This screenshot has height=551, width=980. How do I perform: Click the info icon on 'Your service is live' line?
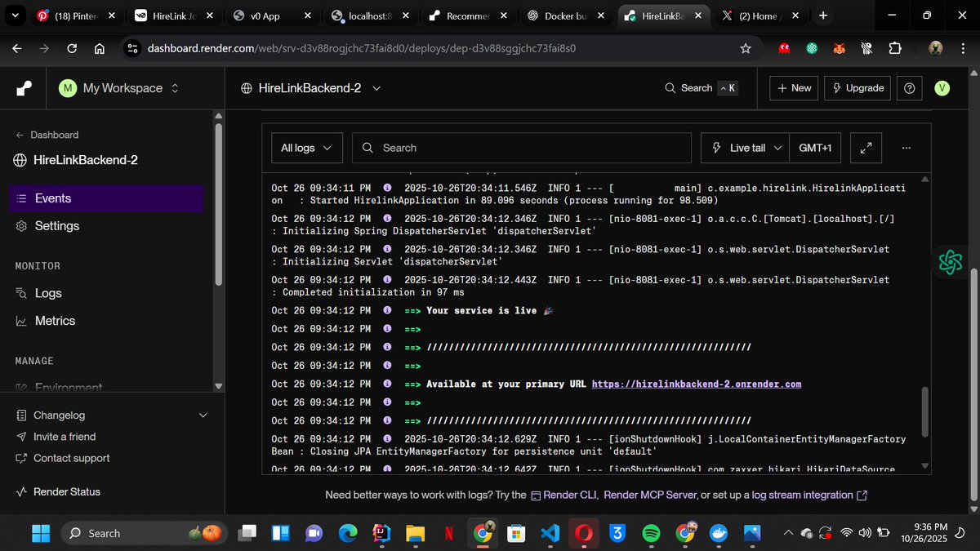[387, 310]
